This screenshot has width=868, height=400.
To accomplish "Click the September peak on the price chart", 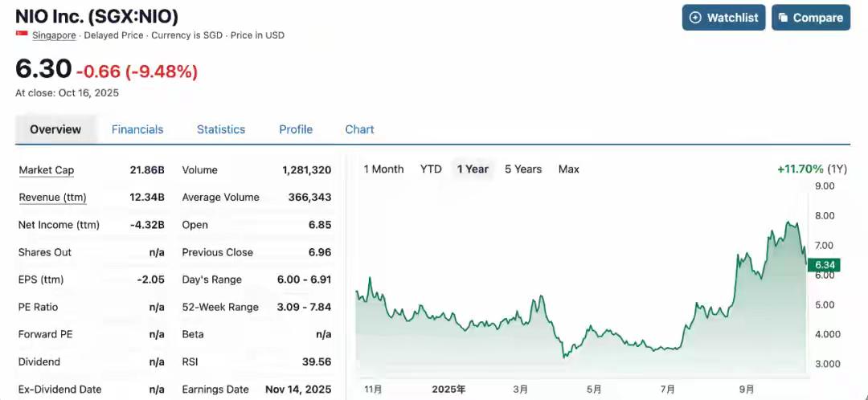I will tap(788, 222).
